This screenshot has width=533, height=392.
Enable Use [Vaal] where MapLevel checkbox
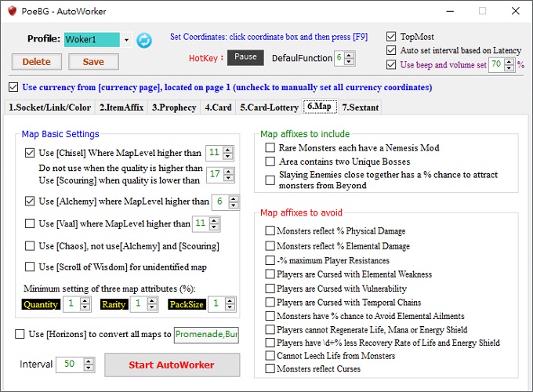[30, 223]
